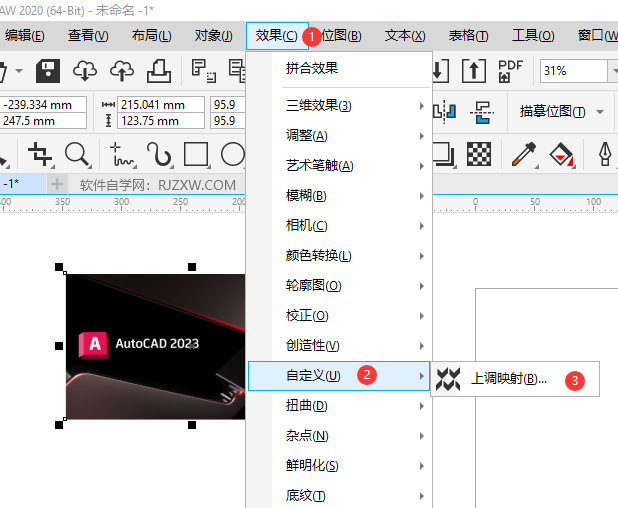Click the 215.041 mm width field
This screenshot has width=618, height=508.
(161, 104)
